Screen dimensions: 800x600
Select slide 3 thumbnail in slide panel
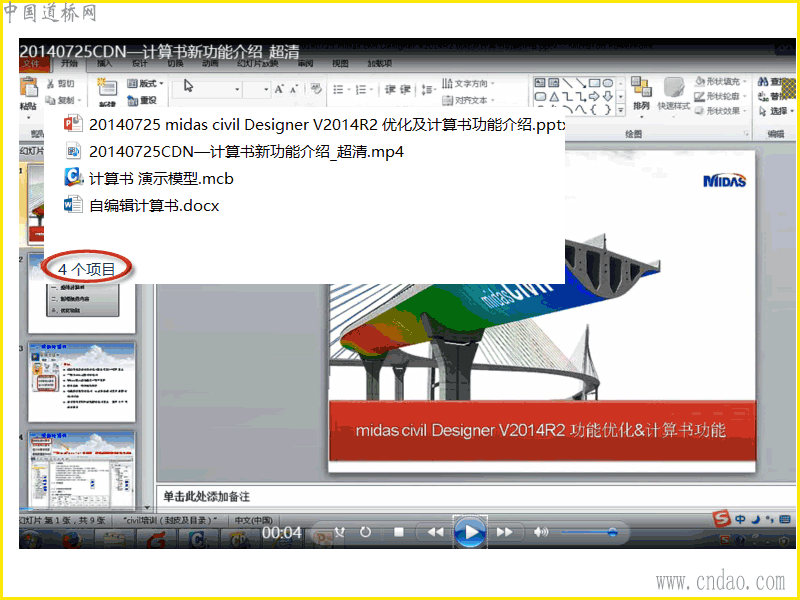(x=82, y=382)
